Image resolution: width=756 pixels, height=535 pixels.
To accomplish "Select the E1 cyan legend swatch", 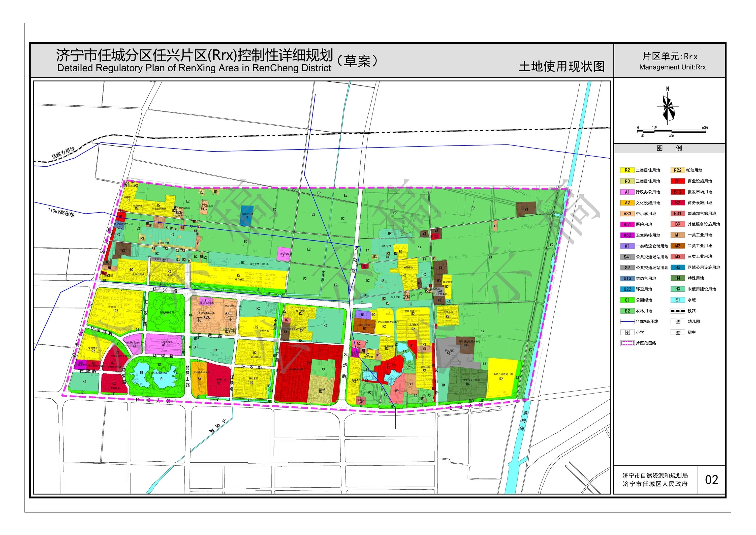I will click(x=678, y=300).
